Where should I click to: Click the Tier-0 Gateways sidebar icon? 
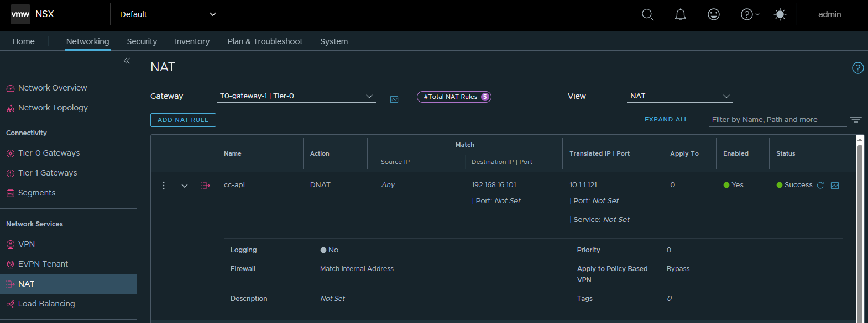(x=11, y=153)
